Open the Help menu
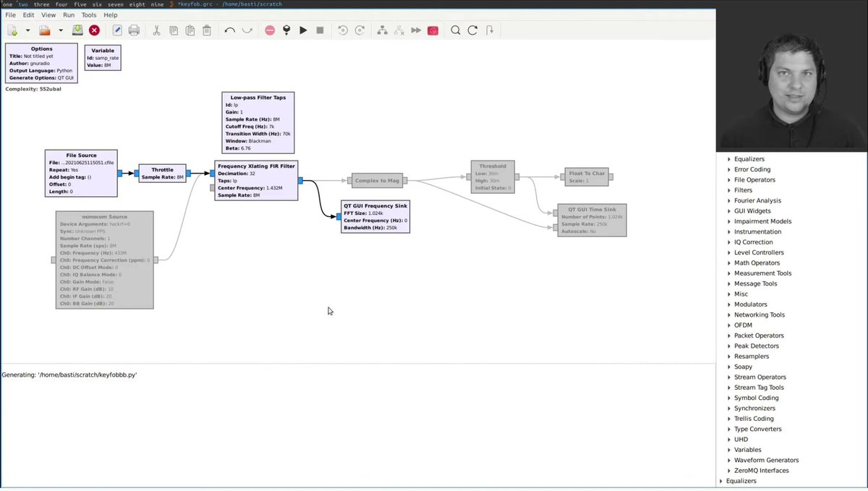The height and width of the screenshot is (491, 868). click(x=111, y=14)
